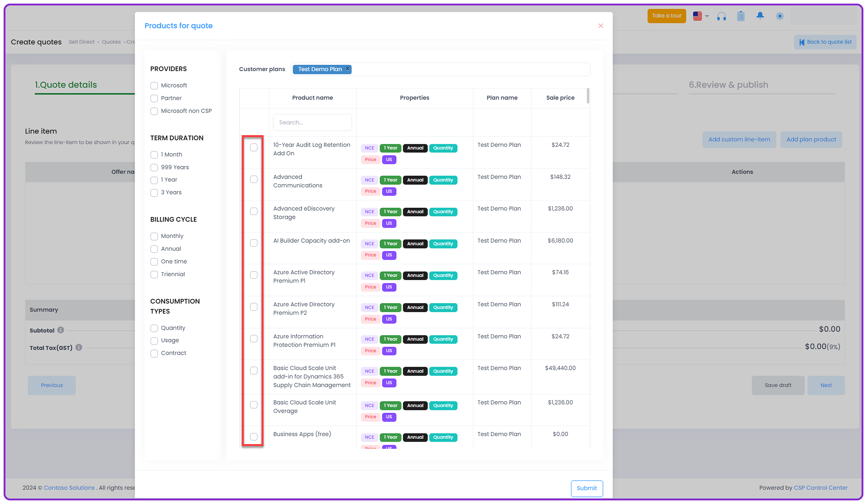Click the Total Tax info icon

(79, 347)
